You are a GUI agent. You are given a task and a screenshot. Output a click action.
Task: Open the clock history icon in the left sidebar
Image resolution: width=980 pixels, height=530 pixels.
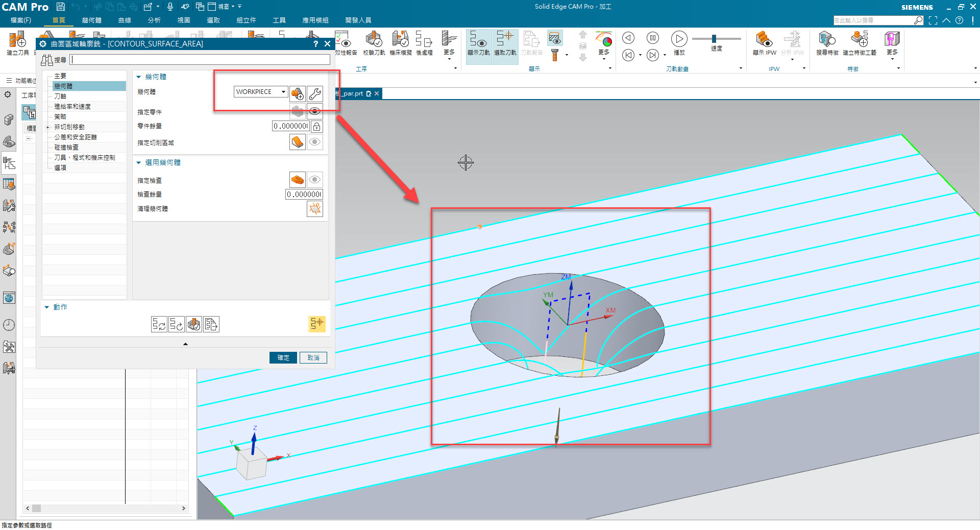click(x=9, y=325)
